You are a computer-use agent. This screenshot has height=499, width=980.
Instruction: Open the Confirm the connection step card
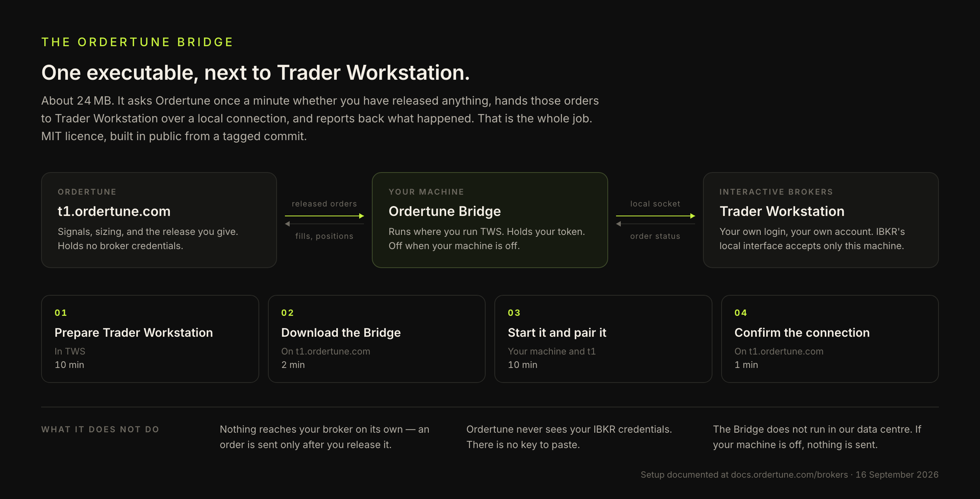830,339
